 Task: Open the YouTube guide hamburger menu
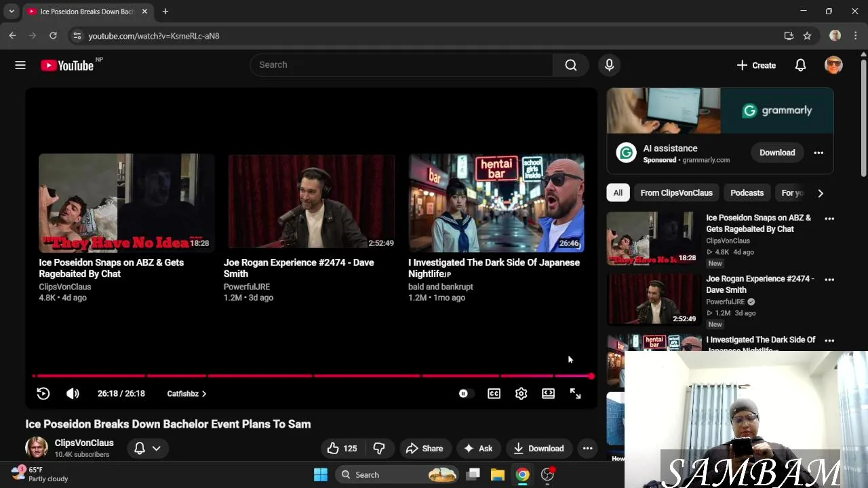(x=20, y=65)
